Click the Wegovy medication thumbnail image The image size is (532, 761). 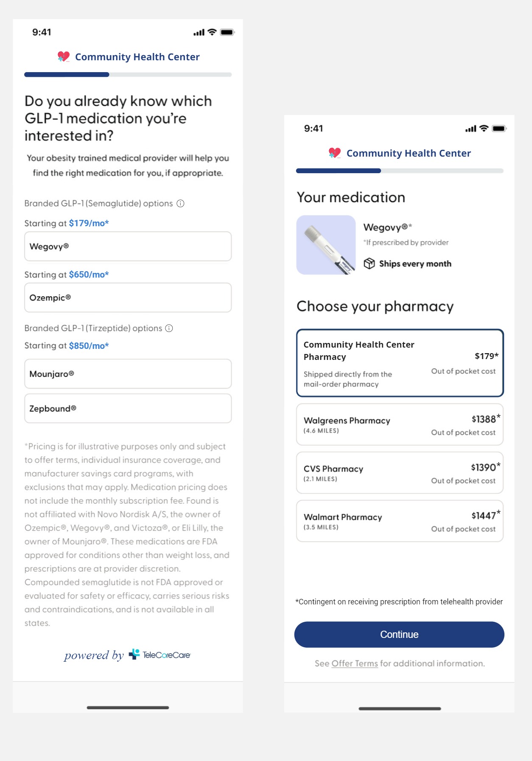tap(326, 244)
